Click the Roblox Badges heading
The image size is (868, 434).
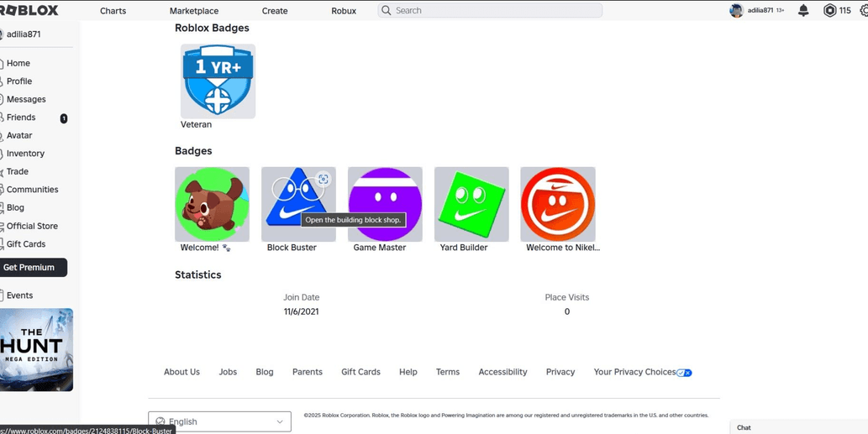pyautogui.click(x=212, y=28)
